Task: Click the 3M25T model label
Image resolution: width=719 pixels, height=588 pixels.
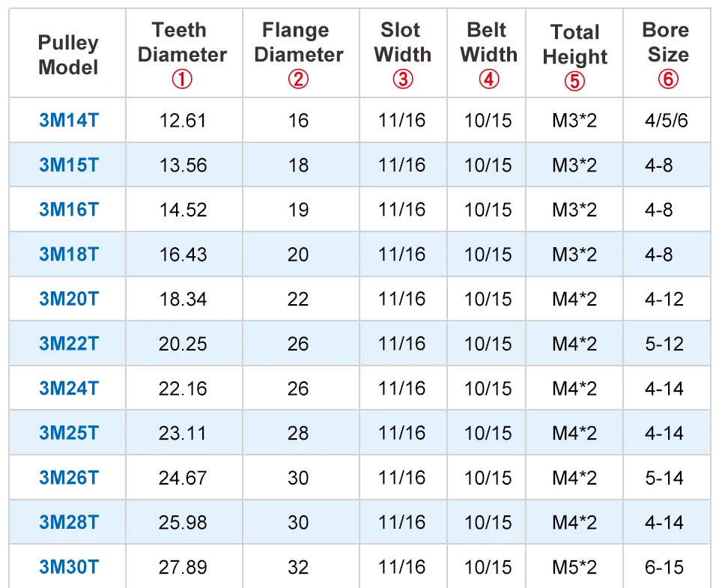Action: coord(68,433)
